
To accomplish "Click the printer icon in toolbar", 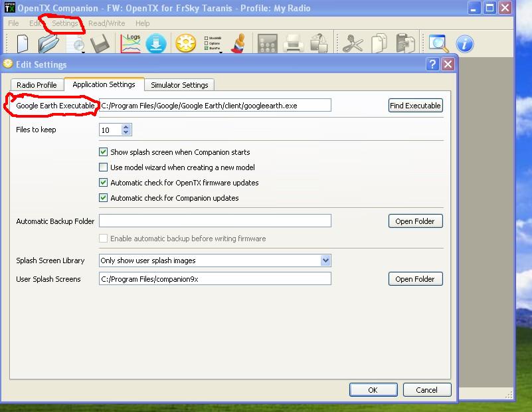I will [293, 44].
